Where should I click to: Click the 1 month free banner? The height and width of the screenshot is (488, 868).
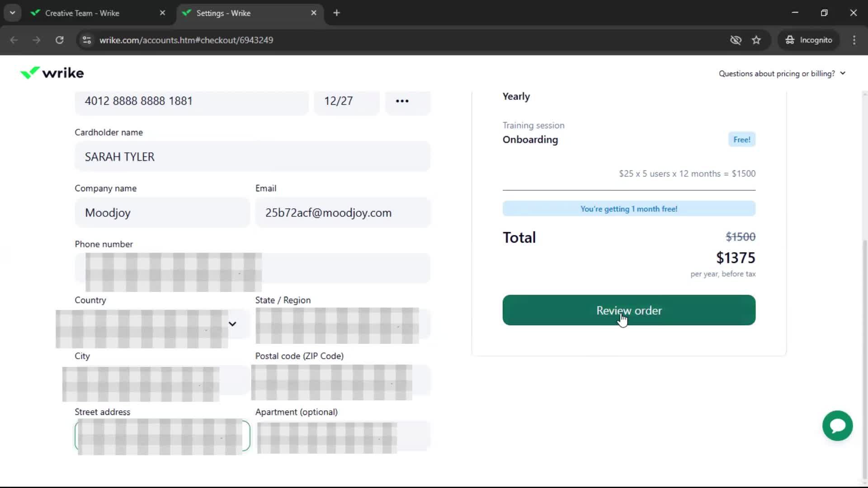(629, 209)
